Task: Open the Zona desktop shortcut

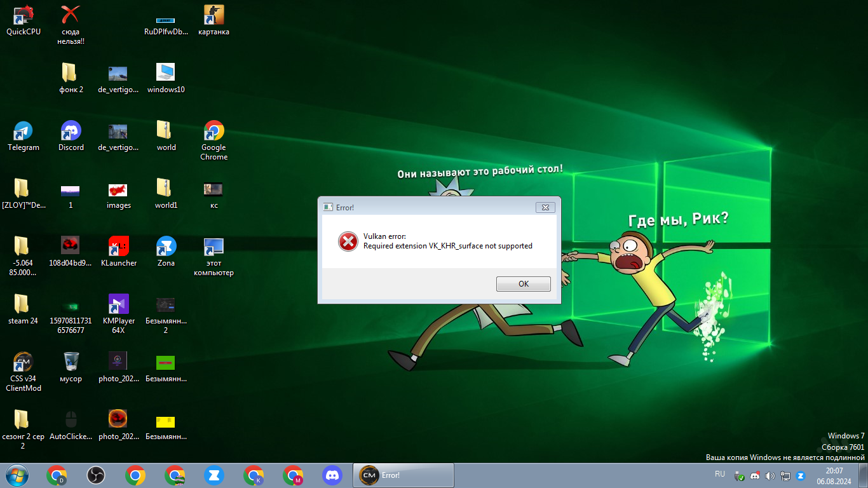Action: [x=166, y=247]
